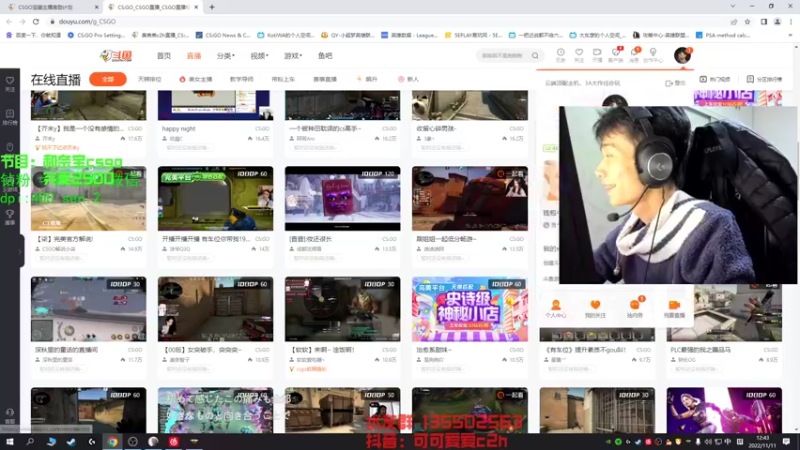Open the PSA method calc bookmark
The width and height of the screenshot is (800, 450).
point(723,35)
